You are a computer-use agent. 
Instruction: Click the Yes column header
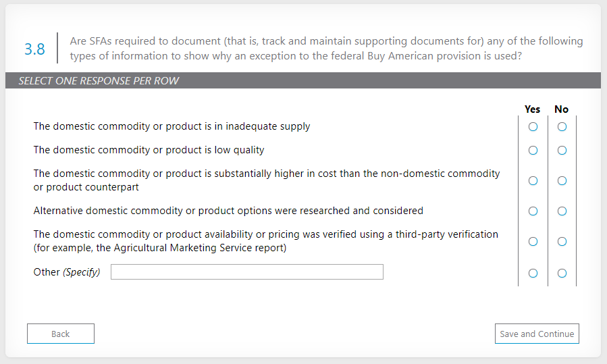(532, 109)
